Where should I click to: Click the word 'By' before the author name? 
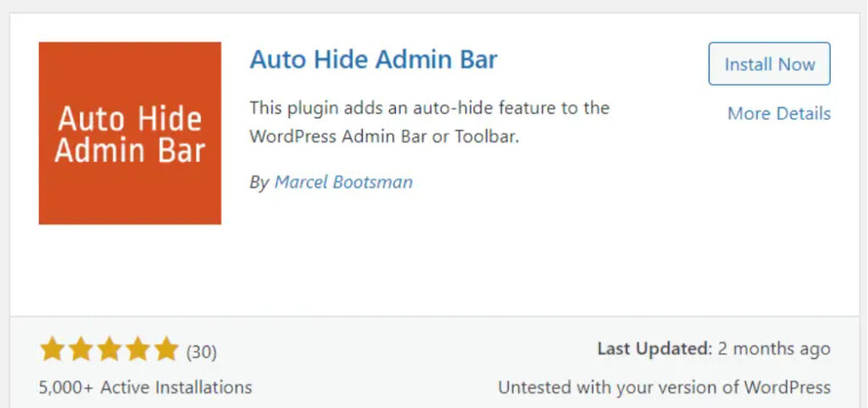point(259,182)
